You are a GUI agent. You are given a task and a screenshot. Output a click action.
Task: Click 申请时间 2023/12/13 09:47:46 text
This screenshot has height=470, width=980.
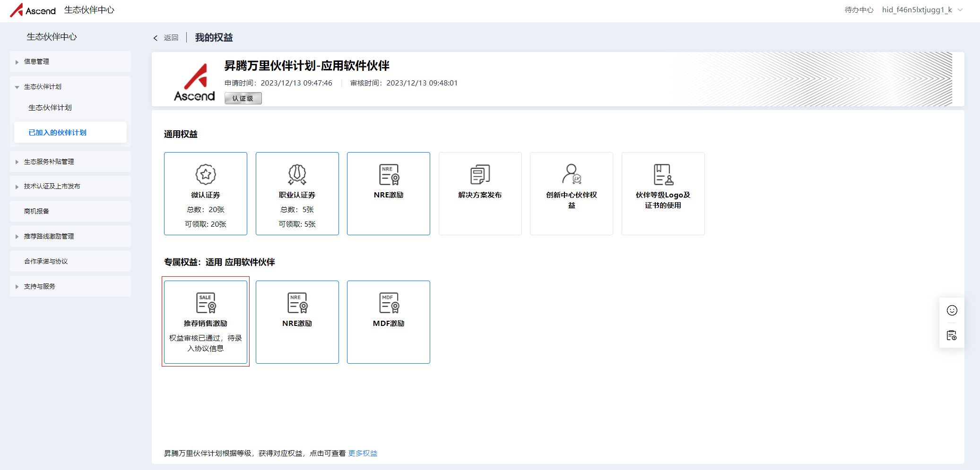(x=278, y=83)
